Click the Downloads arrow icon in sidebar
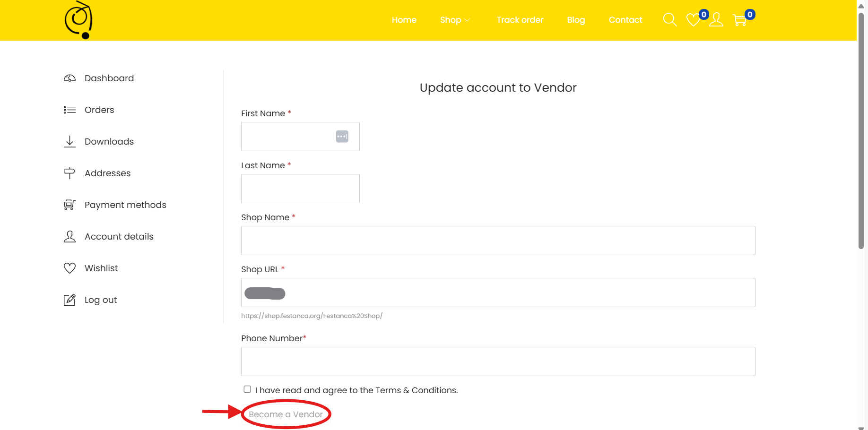This screenshot has height=430, width=868. [69, 142]
